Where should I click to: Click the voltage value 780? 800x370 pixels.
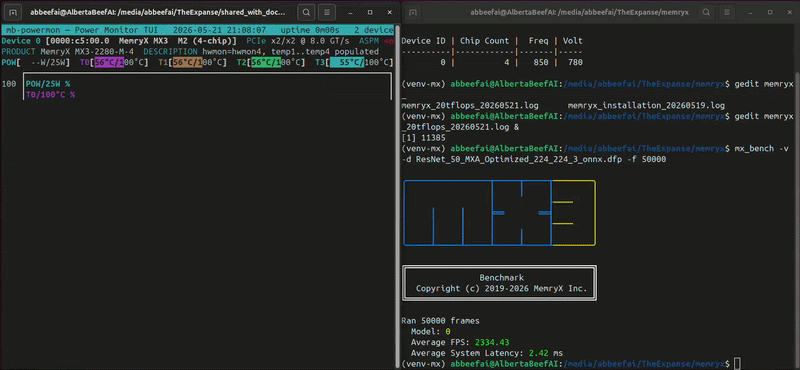(x=575, y=62)
